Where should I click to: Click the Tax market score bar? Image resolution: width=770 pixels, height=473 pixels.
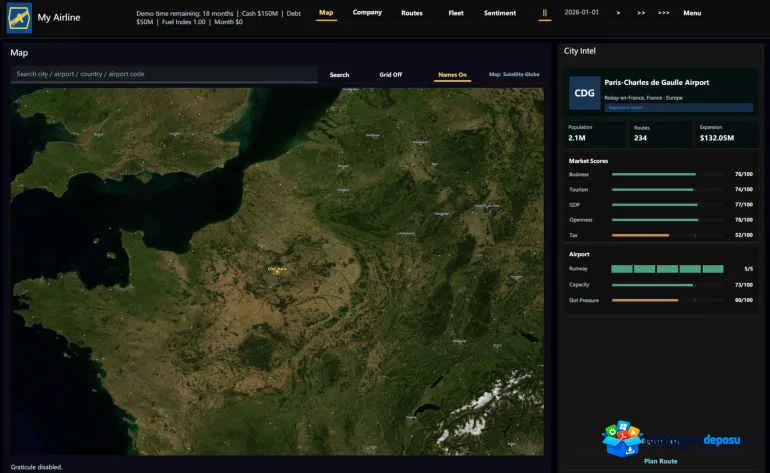[666, 235]
